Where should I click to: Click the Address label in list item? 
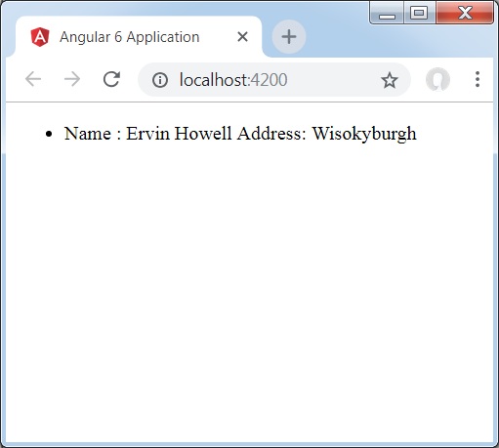click(x=271, y=133)
